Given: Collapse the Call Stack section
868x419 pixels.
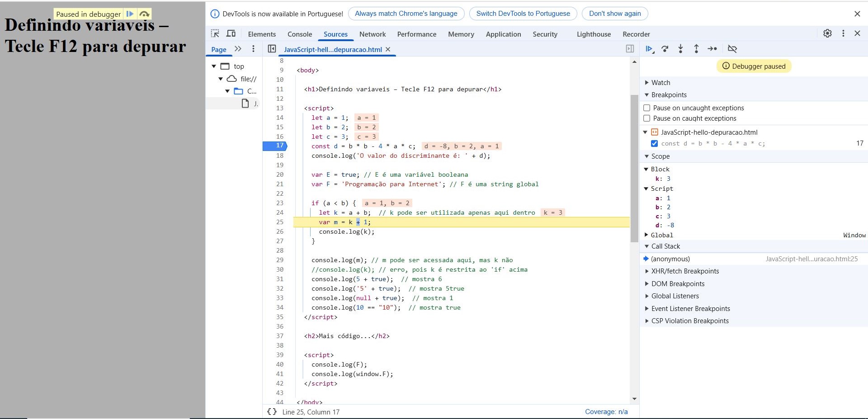Looking at the screenshot, I should (647, 246).
